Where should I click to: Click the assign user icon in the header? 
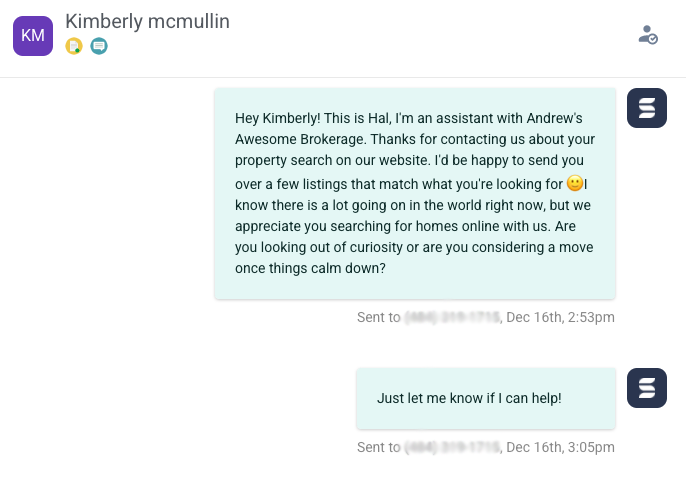[648, 35]
